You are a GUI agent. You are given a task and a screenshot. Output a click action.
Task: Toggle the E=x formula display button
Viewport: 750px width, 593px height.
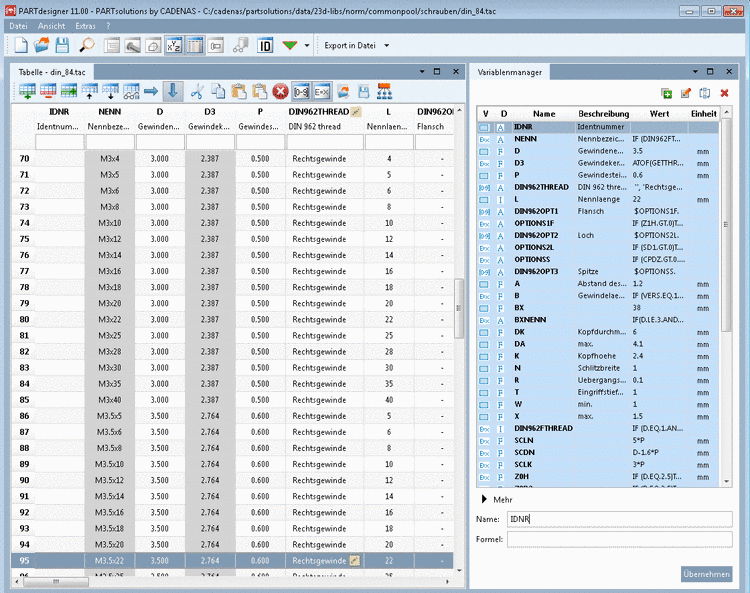point(322,91)
